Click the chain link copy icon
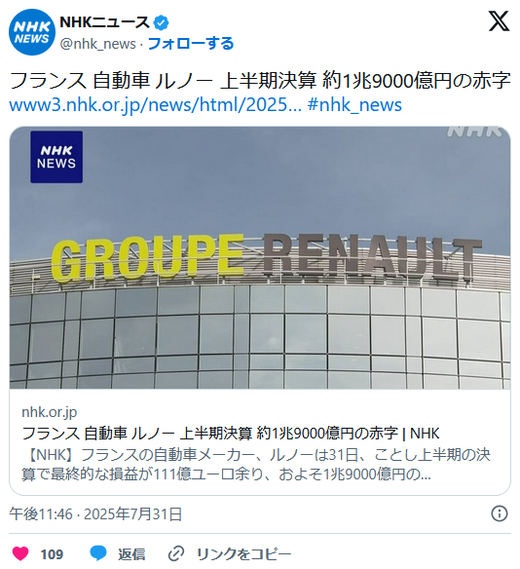This screenshot has width=520, height=569. click(x=176, y=554)
